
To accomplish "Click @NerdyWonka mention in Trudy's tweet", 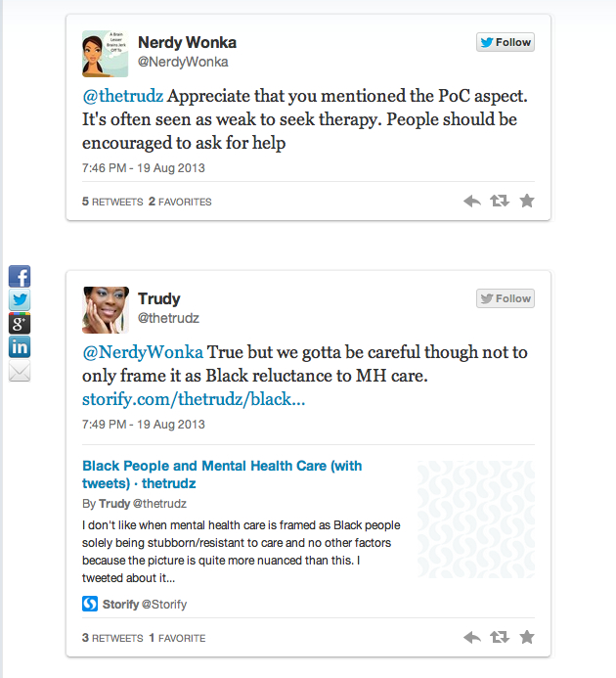I will click(x=142, y=352).
